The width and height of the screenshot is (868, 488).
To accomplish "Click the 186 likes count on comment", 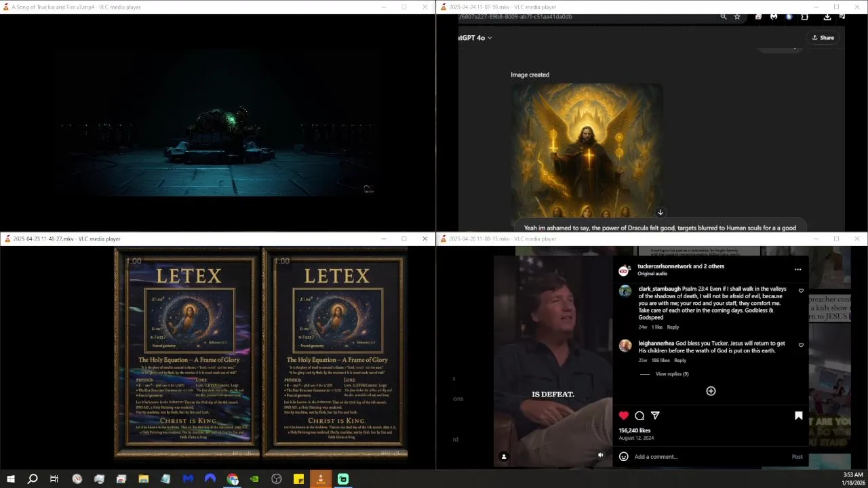I will (x=660, y=361).
